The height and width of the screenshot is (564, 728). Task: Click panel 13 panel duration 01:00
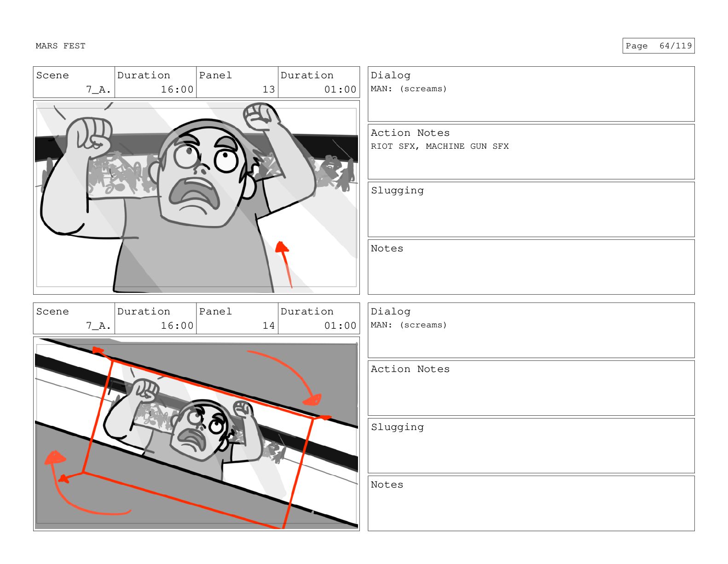341,90
